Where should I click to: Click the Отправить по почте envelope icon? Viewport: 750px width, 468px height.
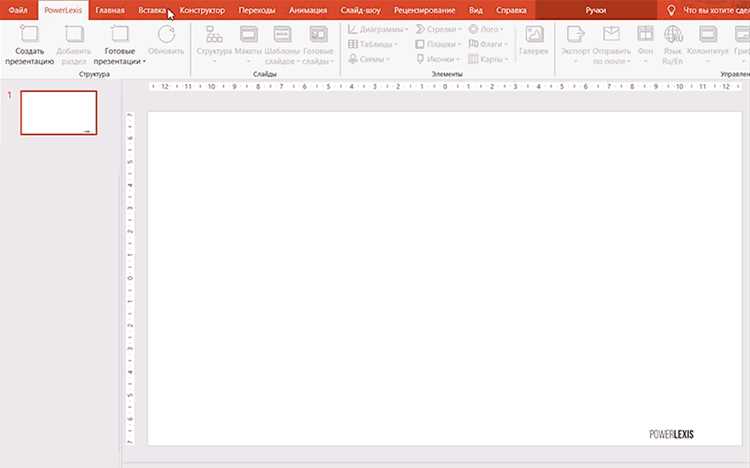point(611,34)
